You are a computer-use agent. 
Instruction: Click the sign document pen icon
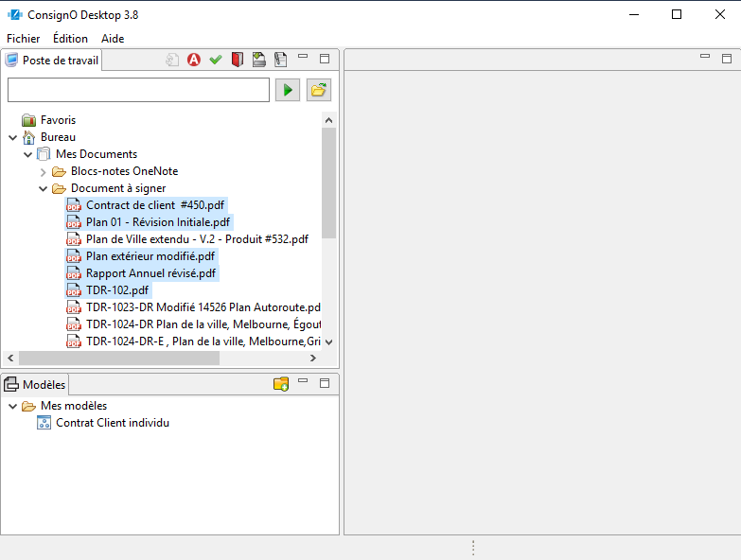tap(281, 60)
